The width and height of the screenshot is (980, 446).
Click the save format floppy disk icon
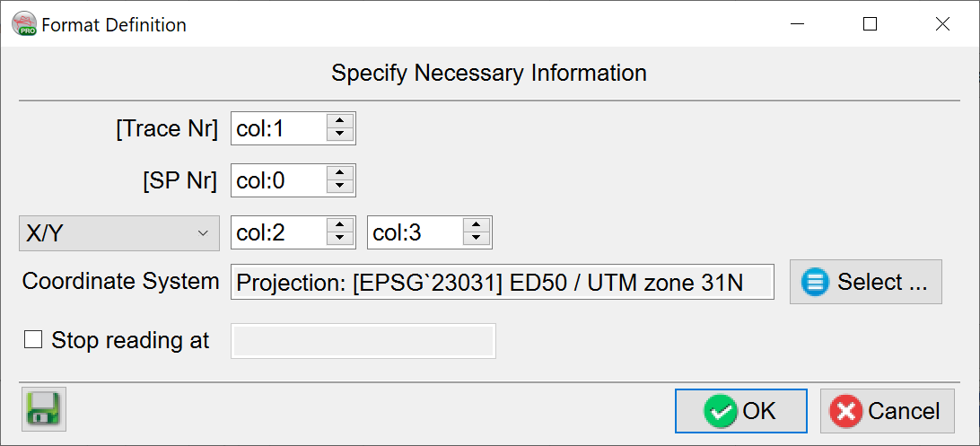[x=43, y=409]
